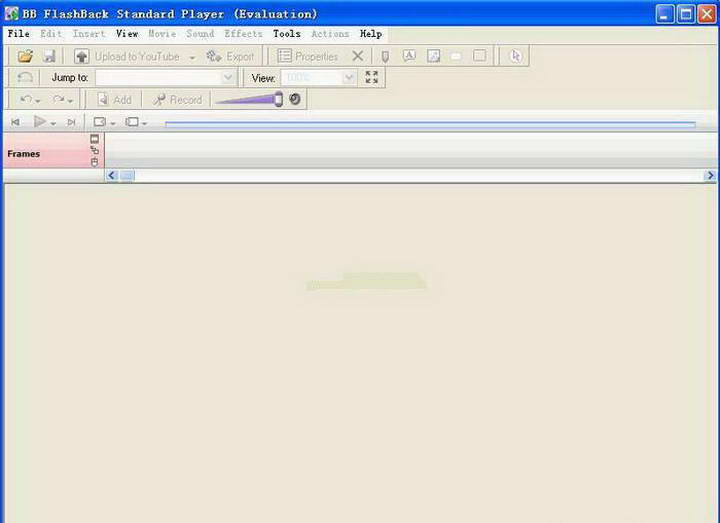The image size is (720, 523).
Task: Click the blank frame icon in toolbar
Action: coord(479,56)
